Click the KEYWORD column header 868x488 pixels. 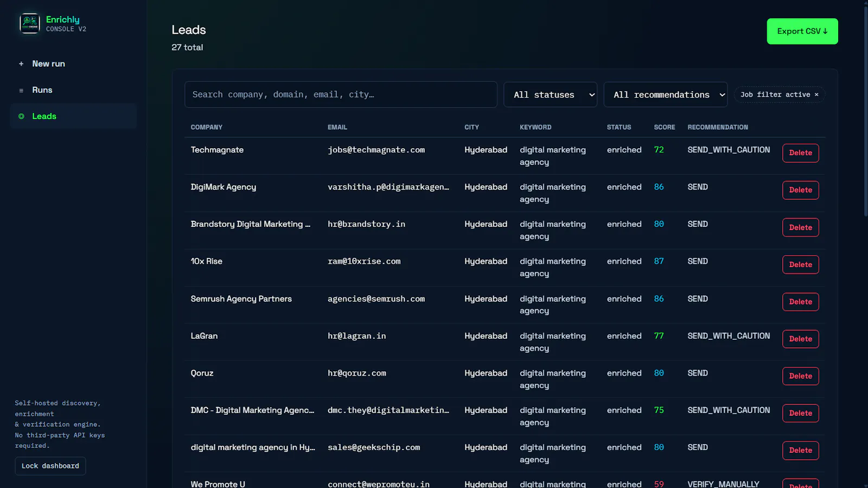pyautogui.click(x=535, y=127)
